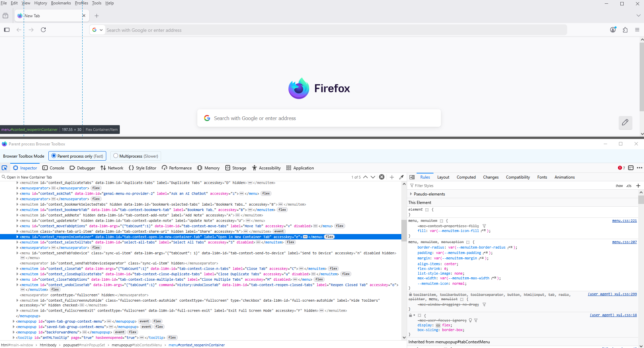
Task: Open the toolbox three-dots options menu
Action: [x=639, y=168]
